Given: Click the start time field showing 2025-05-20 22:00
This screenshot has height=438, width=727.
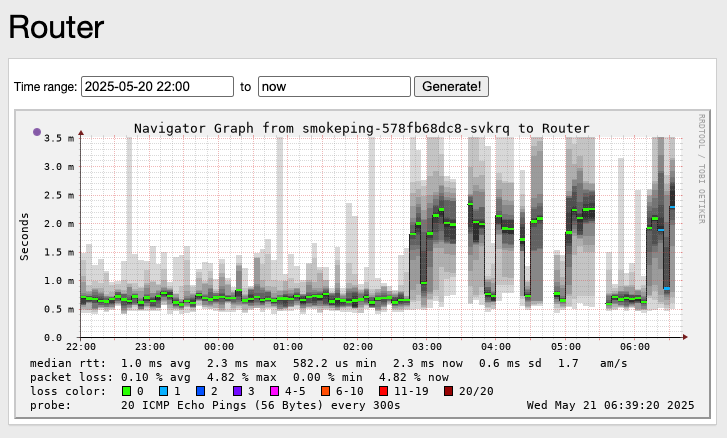Looking at the screenshot, I should 157,87.
